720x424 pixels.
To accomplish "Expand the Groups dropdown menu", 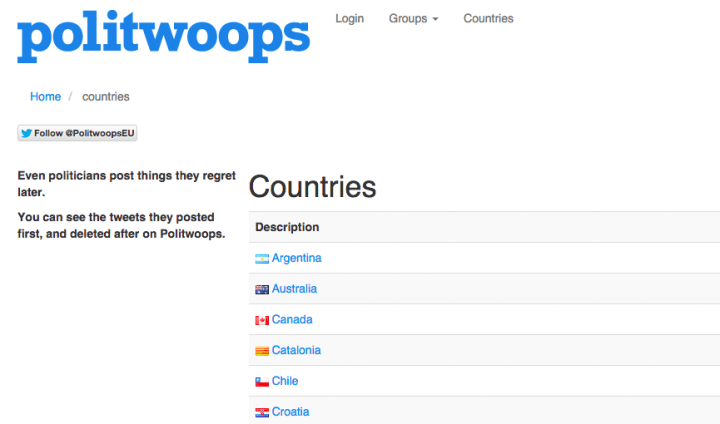I will pos(413,18).
